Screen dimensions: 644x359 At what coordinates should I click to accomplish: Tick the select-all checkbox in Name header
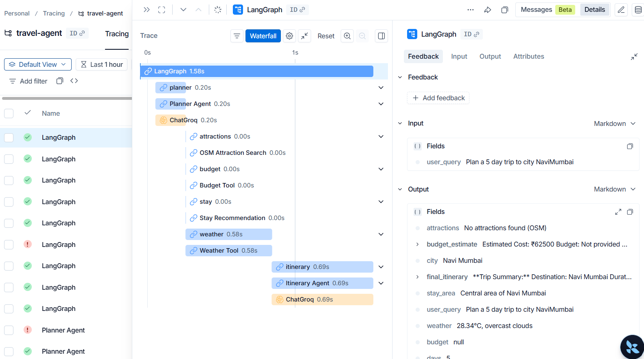pyautogui.click(x=9, y=113)
